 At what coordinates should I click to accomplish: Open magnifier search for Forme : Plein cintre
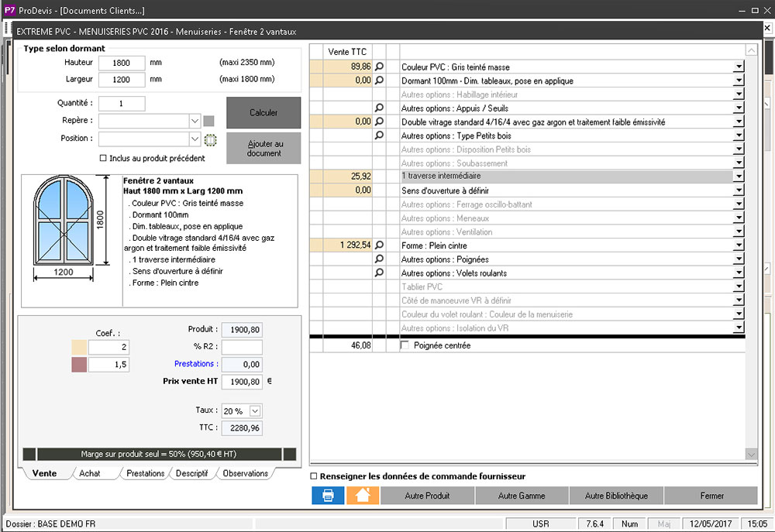[x=379, y=245]
